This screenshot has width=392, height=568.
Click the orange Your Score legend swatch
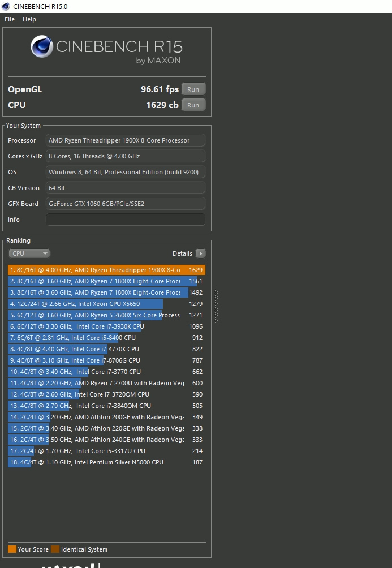coord(12,549)
